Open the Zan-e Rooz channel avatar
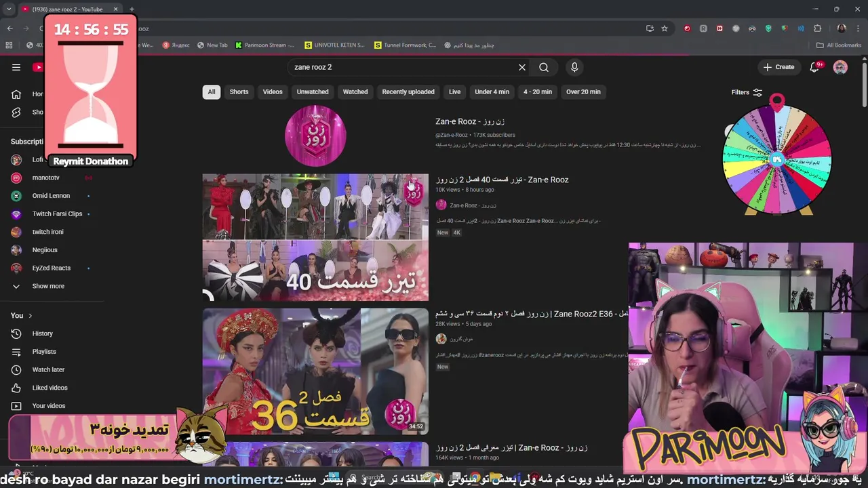 click(315, 136)
